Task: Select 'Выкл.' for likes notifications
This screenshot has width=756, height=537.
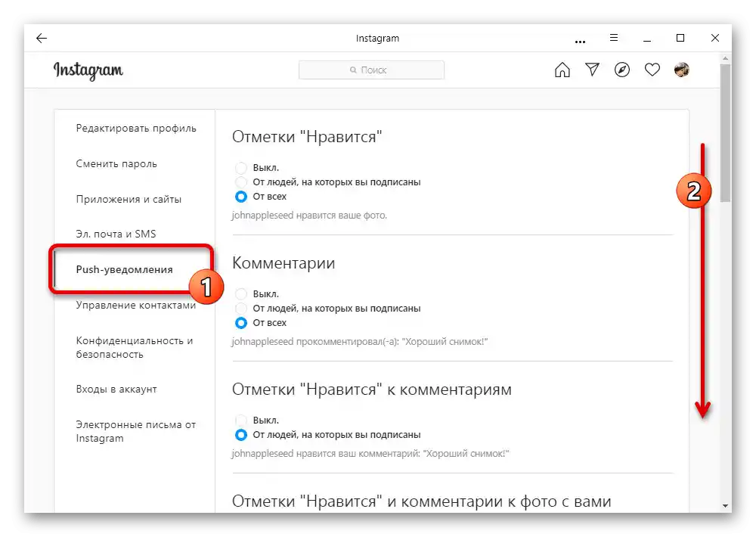Action: click(241, 168)
